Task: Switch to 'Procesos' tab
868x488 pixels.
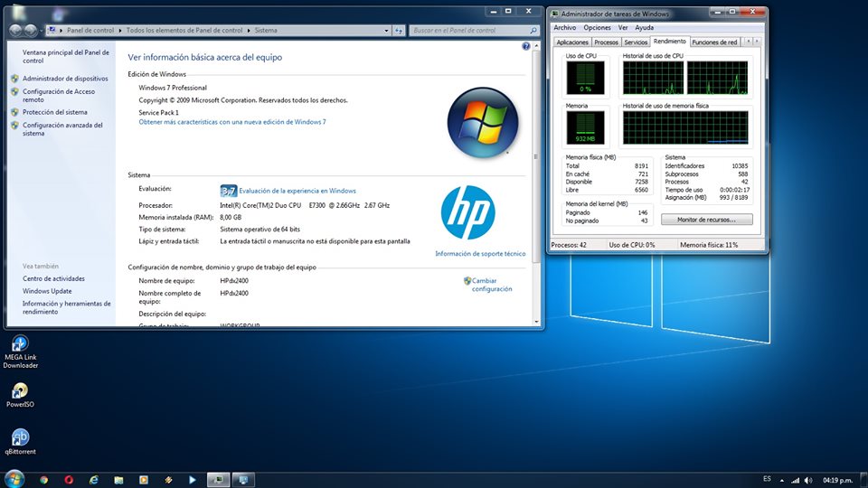Action: tap(606, 42)
